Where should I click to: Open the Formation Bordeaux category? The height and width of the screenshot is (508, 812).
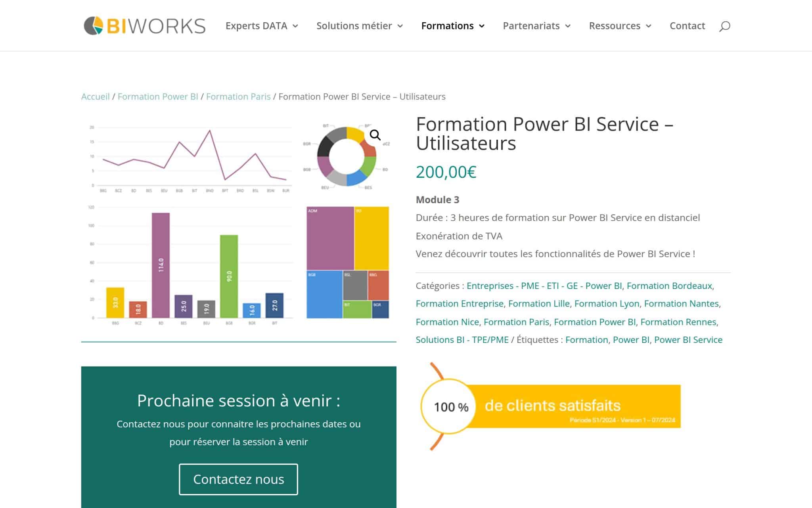point(669,286)
